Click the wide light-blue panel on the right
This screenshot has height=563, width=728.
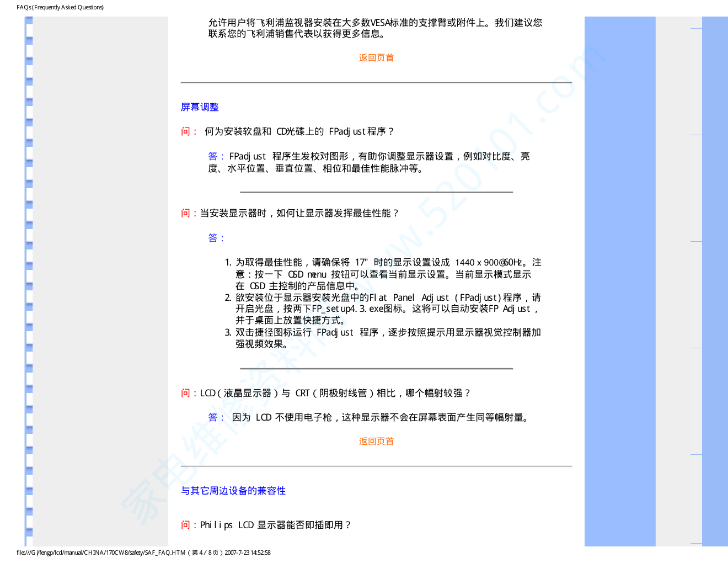(x=620, y=276)
